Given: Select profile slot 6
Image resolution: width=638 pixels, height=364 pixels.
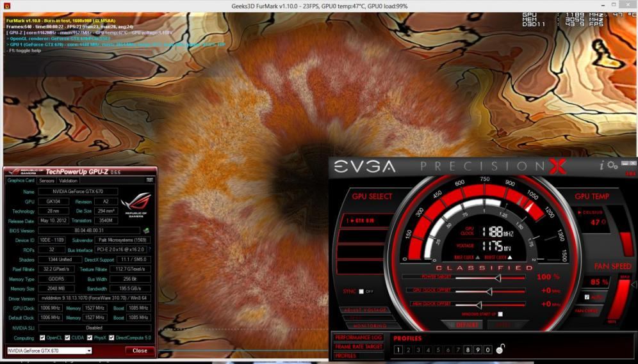Looking at the screenshot, I should [448, 349].
